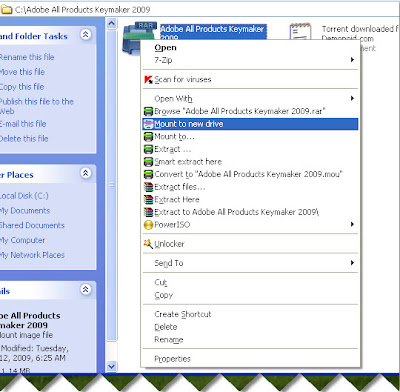The height and width of the screenshot is (392, 400).
Task: Click Publish this file to the Web link
Action: click(x=37, y=106)
